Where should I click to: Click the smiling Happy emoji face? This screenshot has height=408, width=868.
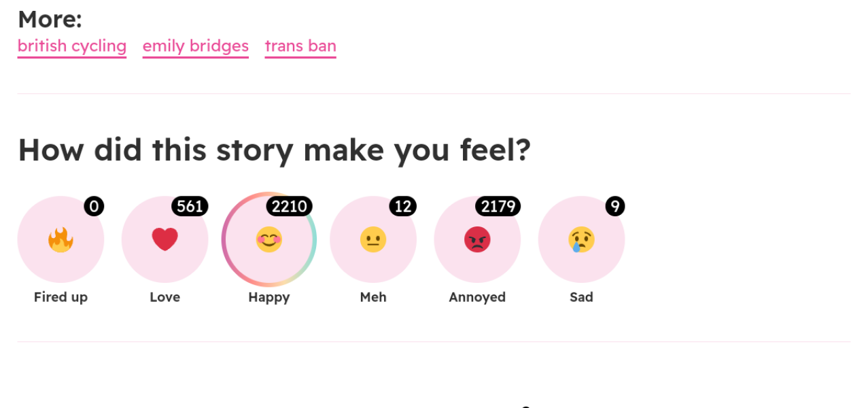(268, 239)
